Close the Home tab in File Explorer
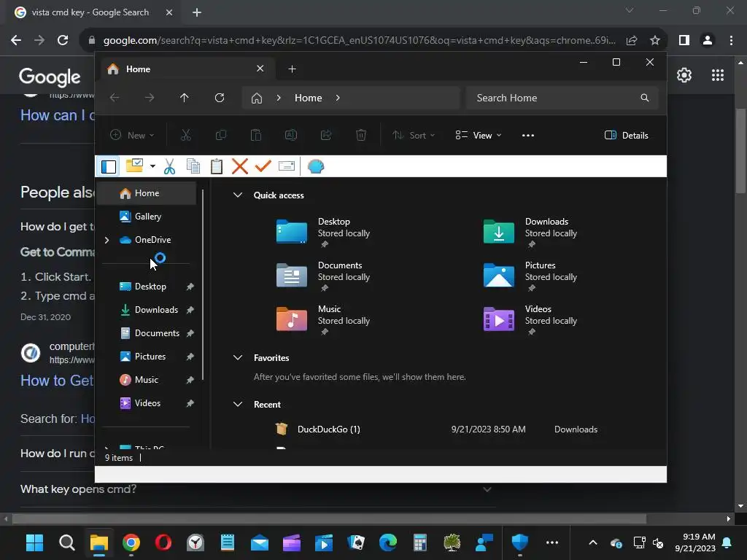The width and height of the screenshot is (747, 560). pos(260,69)
